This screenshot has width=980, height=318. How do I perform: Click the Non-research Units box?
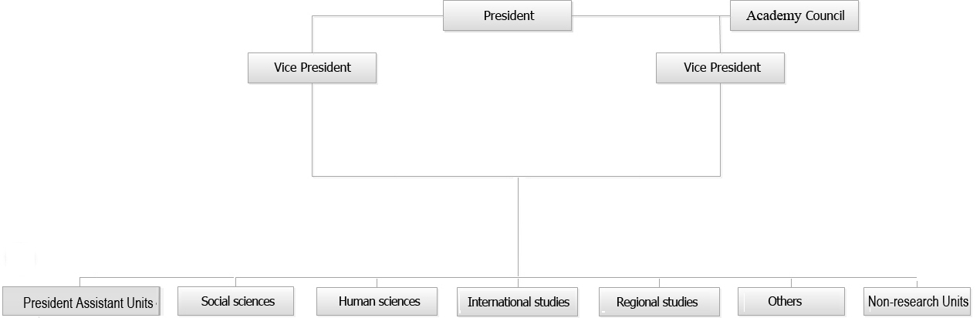coord(917,302)
